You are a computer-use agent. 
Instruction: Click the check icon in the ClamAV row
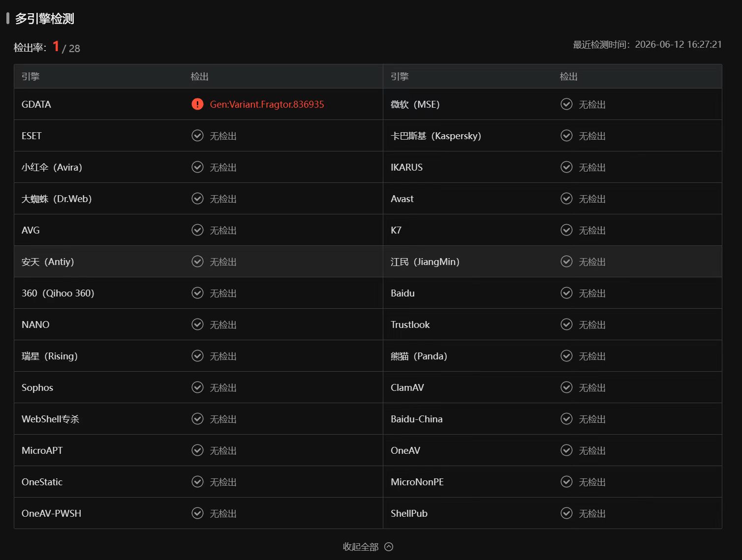(566, 387)
